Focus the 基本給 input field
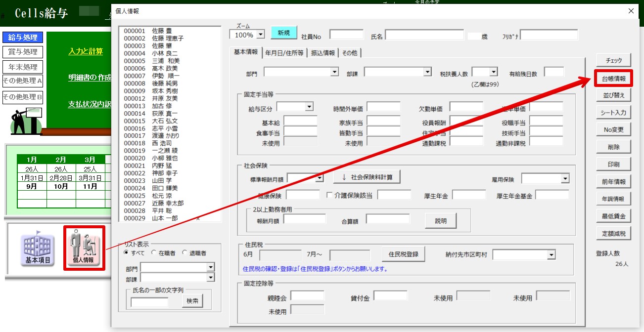Screen dimensions: 644x332 point(300,122)
